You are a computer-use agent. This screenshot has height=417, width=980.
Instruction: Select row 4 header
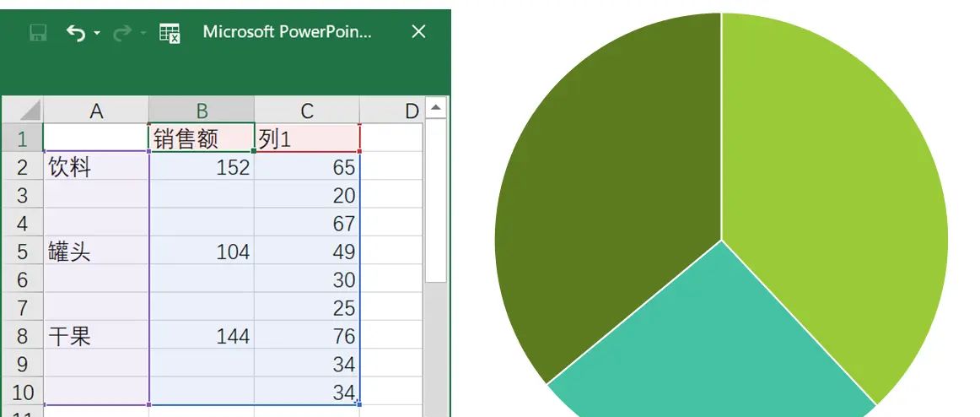[23, 223]
